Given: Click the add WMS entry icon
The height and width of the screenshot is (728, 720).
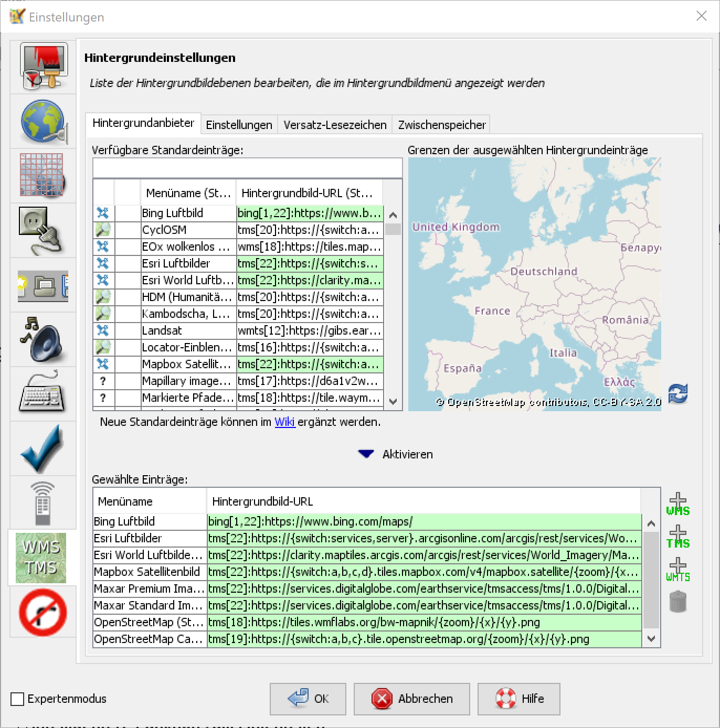Looking at the screenshot, I should (x=677, y=504).
